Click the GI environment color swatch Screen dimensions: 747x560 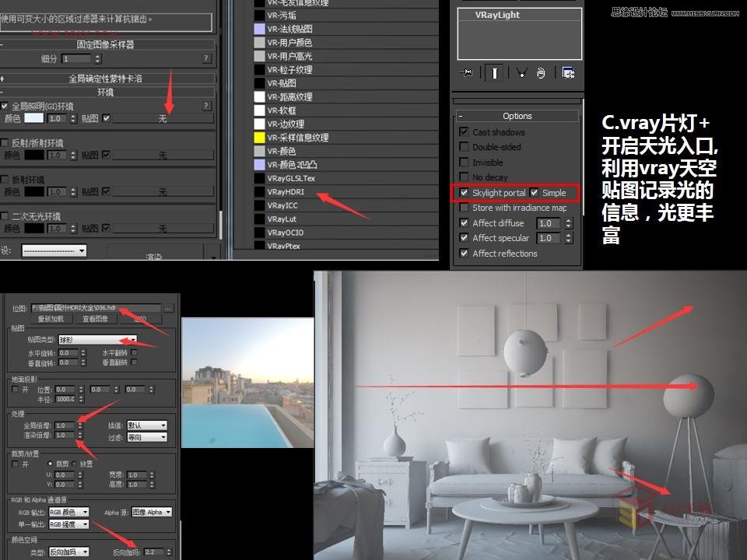pos(33,119)
